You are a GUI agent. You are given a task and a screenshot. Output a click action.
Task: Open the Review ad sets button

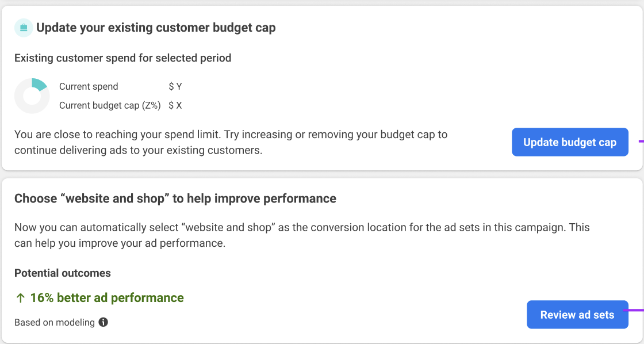click(577, 315)
